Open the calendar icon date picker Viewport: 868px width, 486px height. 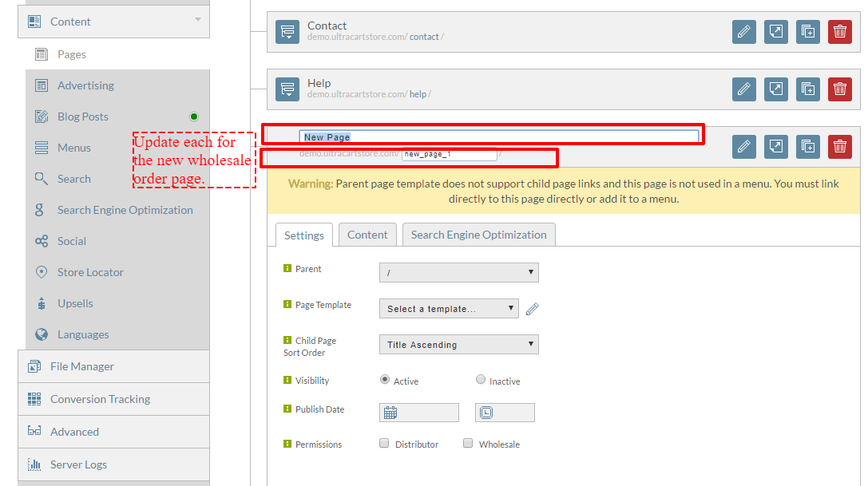click(390, 413)
